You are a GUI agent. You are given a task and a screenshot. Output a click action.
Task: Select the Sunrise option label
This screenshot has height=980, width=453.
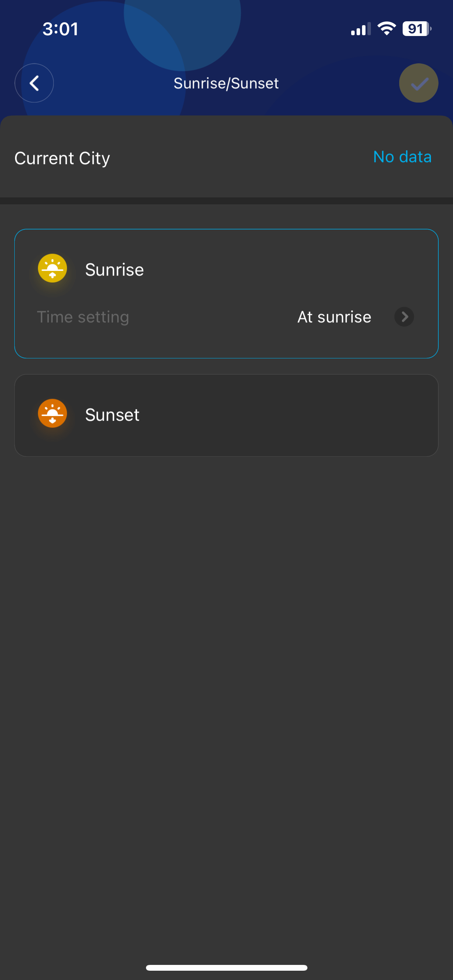114,270
